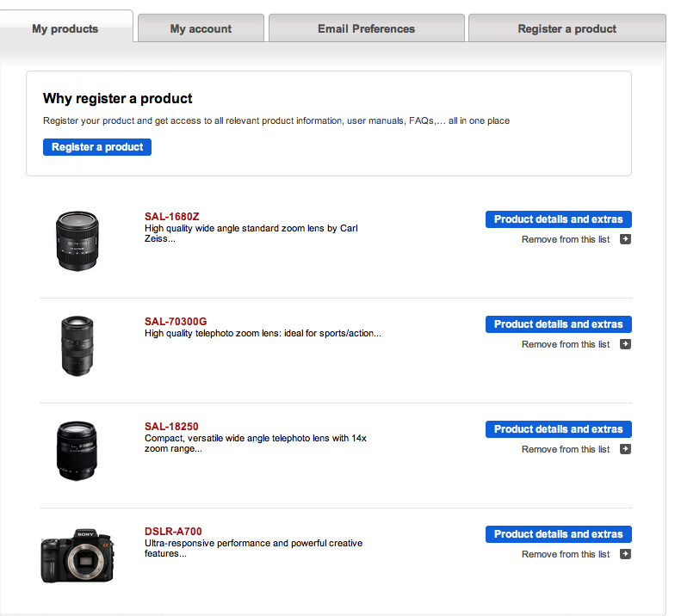Open the SAL-1680Z lens thumbnail image

coord(77,241)
